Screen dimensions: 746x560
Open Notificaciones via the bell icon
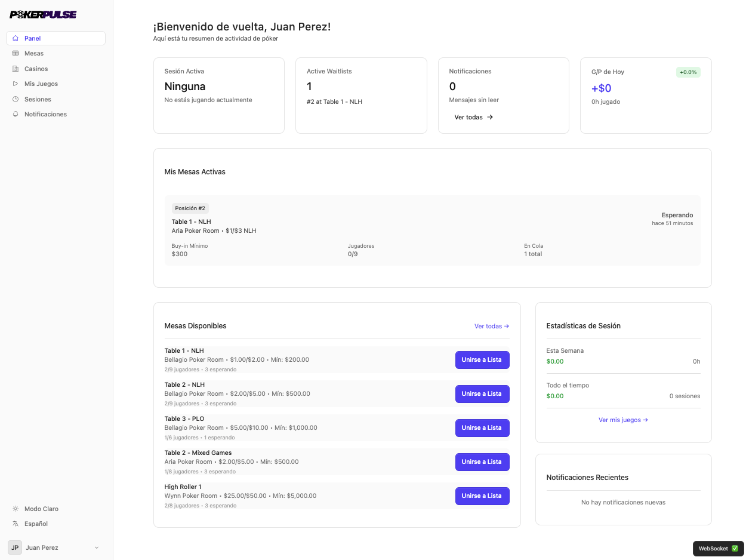[x=15, y=114]
